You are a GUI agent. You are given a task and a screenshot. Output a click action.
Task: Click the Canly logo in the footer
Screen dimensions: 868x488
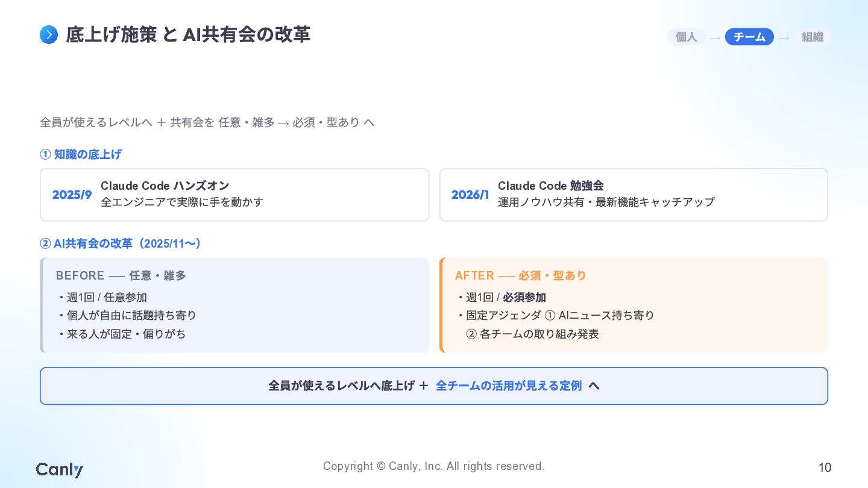click(59, 470)
